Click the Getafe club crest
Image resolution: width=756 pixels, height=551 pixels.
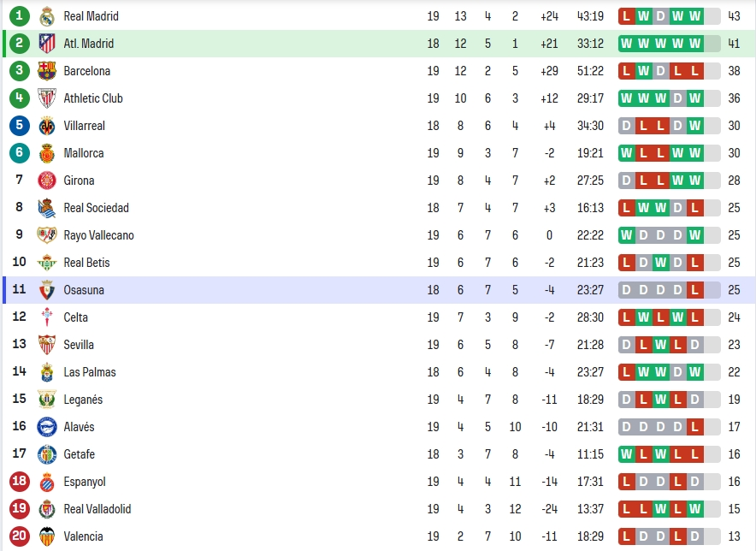coord(47,454)
